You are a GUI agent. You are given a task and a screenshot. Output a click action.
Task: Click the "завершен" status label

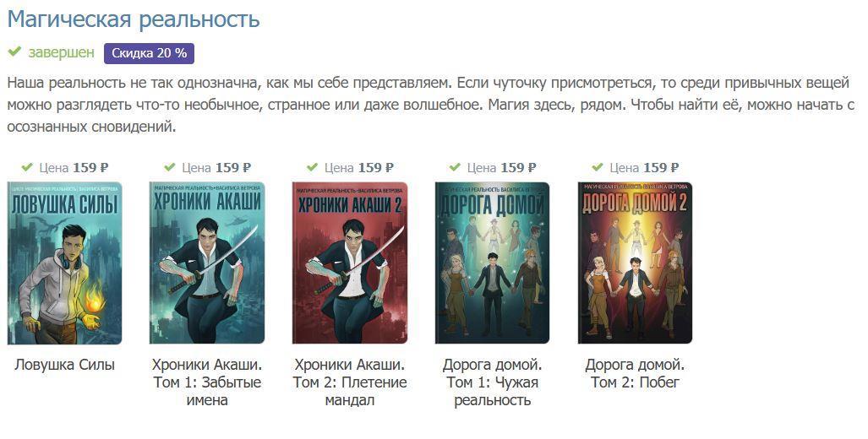(x=62, y=52)
